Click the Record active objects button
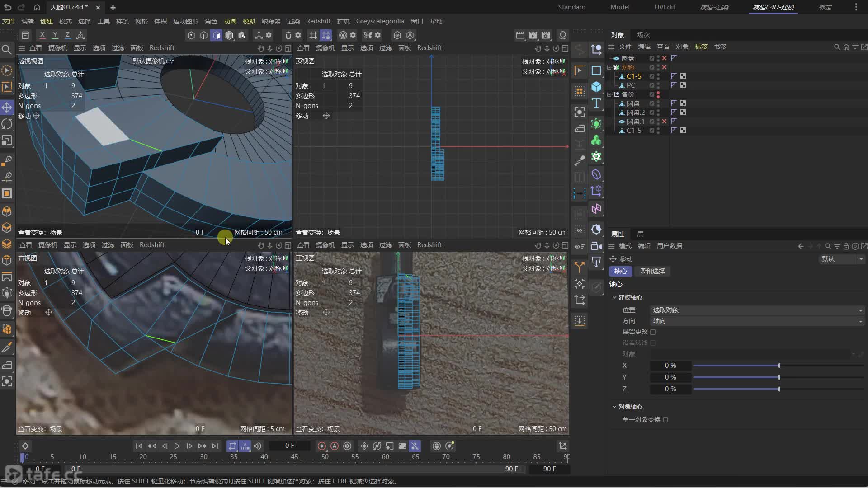The width and height of the screenshot is (868, 488). point(322,446)
